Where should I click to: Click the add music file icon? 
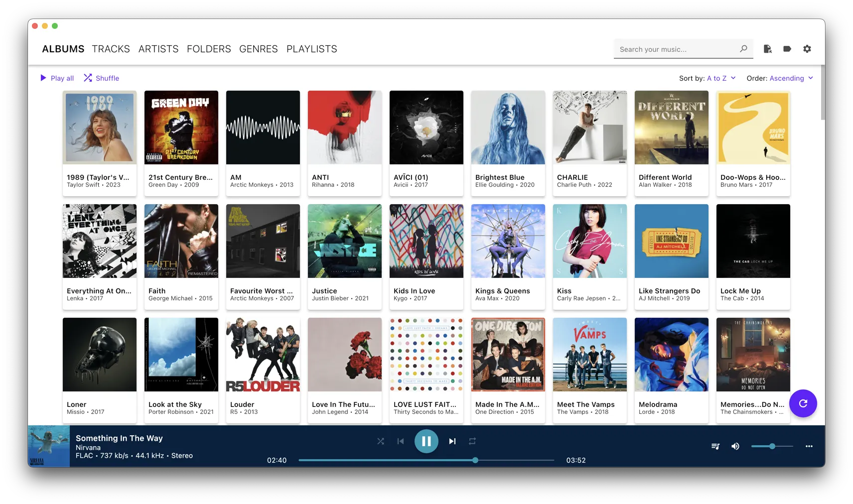767,49
